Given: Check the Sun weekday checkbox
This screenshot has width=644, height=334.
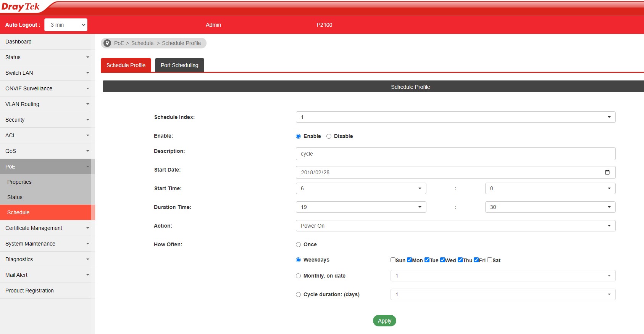Looking at the screenshot, I should (x=393, y=260).
